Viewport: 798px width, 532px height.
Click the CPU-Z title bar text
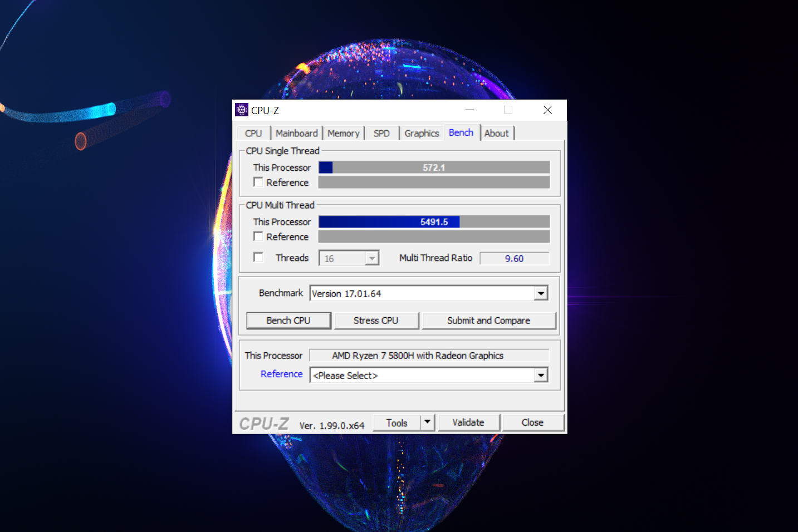pyautogui.click(x=265, y=110)
